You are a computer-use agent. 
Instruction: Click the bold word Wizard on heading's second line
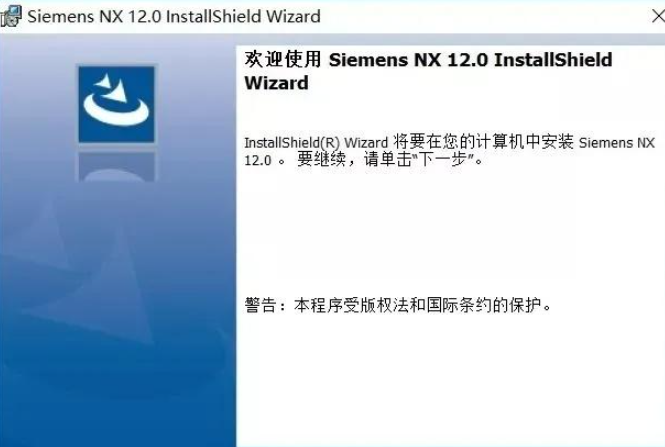point(277,83)
